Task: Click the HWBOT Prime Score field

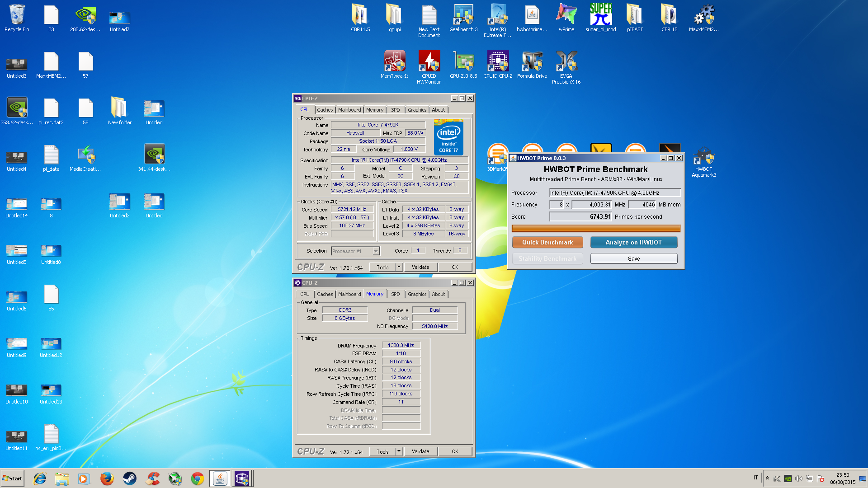Action: pos(580,217)
